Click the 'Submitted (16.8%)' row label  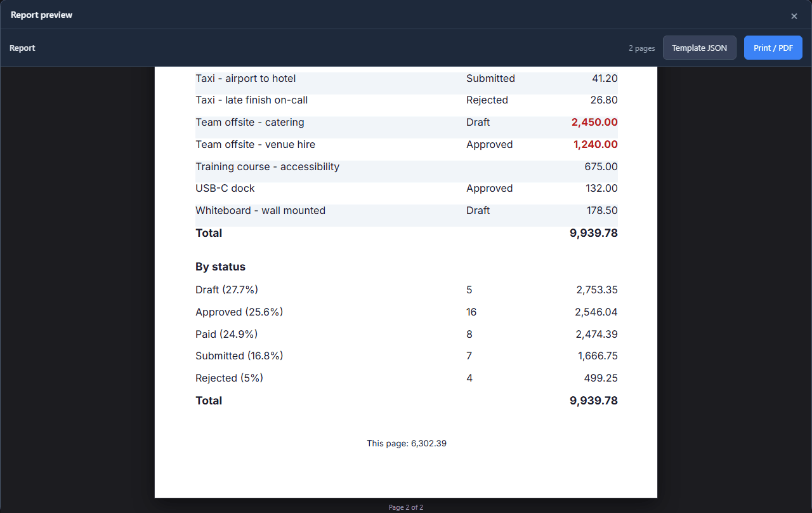coord(239,356)
